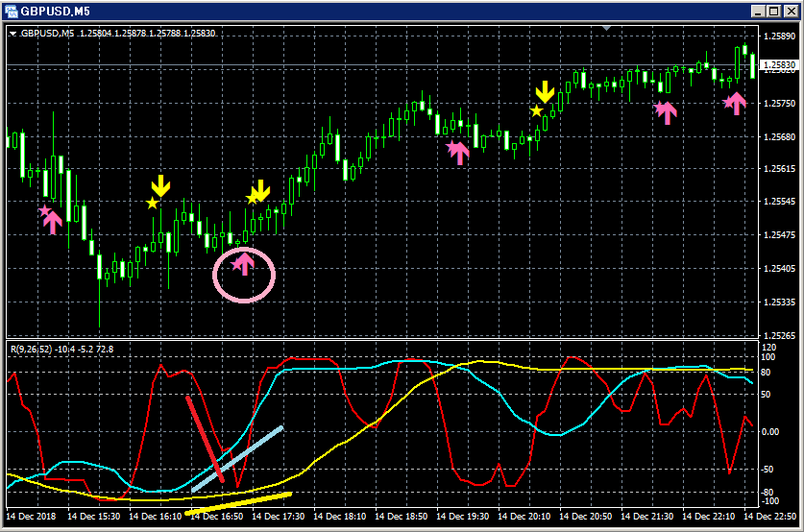Click time axis label 14 Dec 18:10
Image resolution: width=804 pixels, height=532 pixels.
tap(339, 516)
